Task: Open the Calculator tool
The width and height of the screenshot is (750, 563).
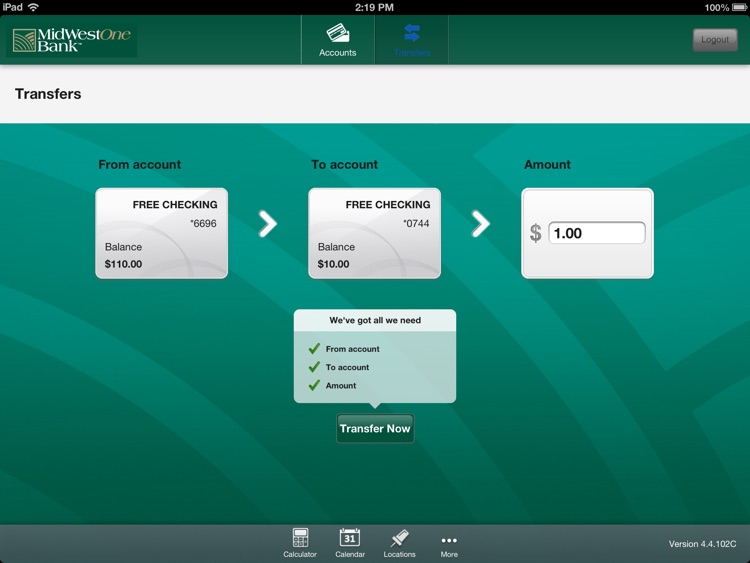Action: pyautogui.click(x=300, y=543)
